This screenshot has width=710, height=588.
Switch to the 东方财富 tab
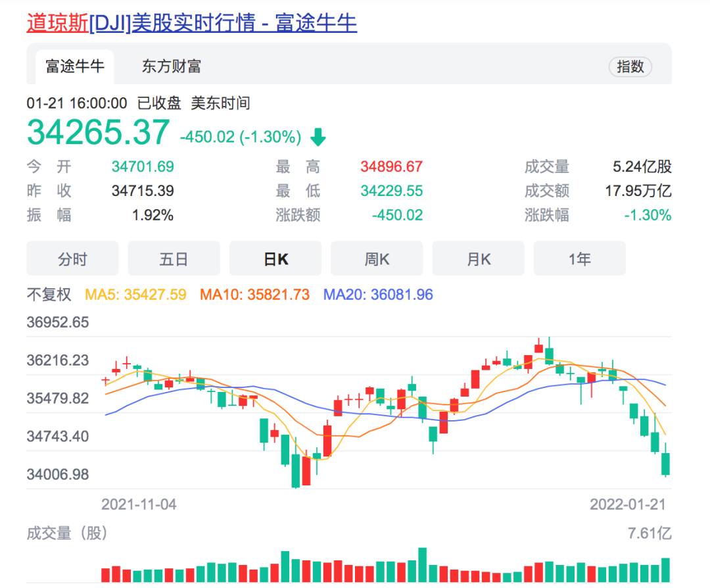tap(171, 66)
